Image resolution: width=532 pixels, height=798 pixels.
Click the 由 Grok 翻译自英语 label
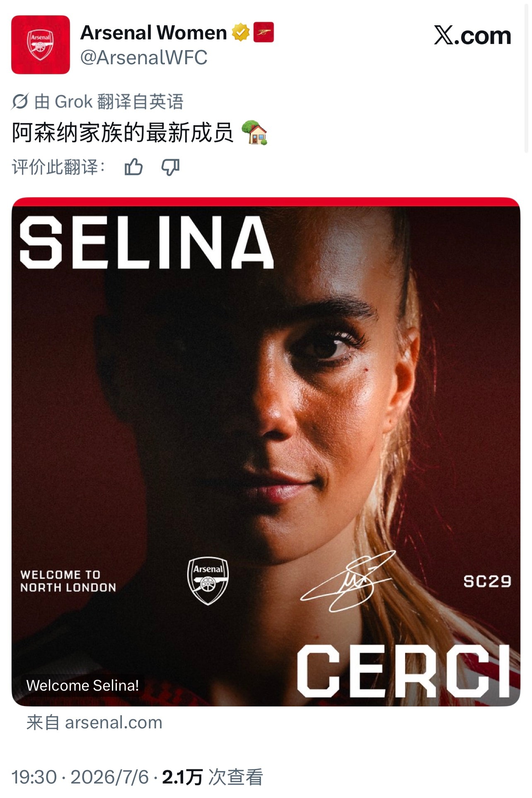[109, 102]
